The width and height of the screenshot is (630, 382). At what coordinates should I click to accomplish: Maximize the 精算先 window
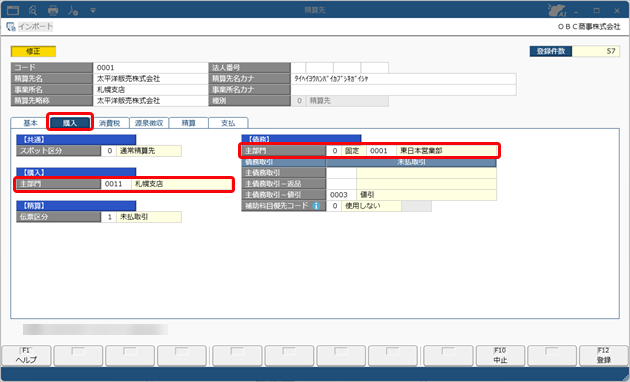pos(597,11)
